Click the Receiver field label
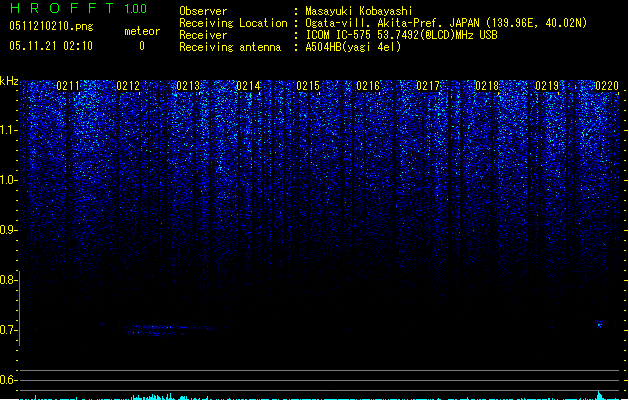629x400 pixels. (x=203, y=35)
